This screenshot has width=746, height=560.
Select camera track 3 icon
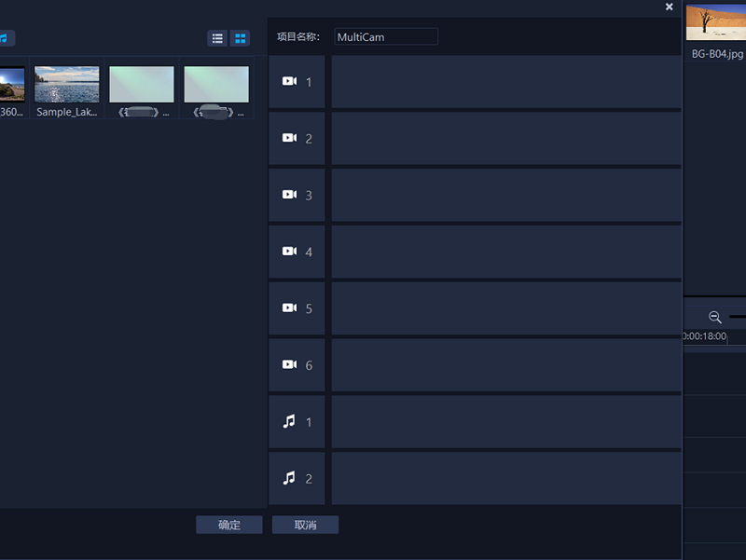pos(289,195)
